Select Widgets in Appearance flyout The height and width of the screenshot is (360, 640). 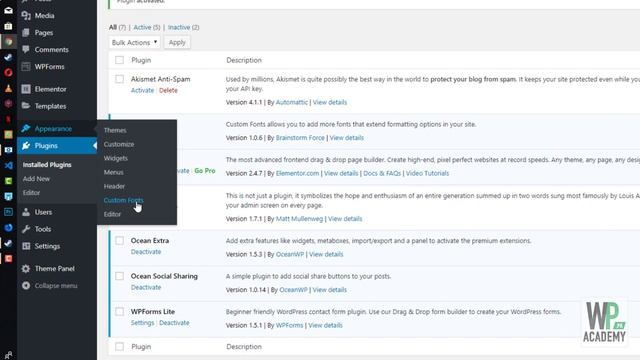[116, 158]
